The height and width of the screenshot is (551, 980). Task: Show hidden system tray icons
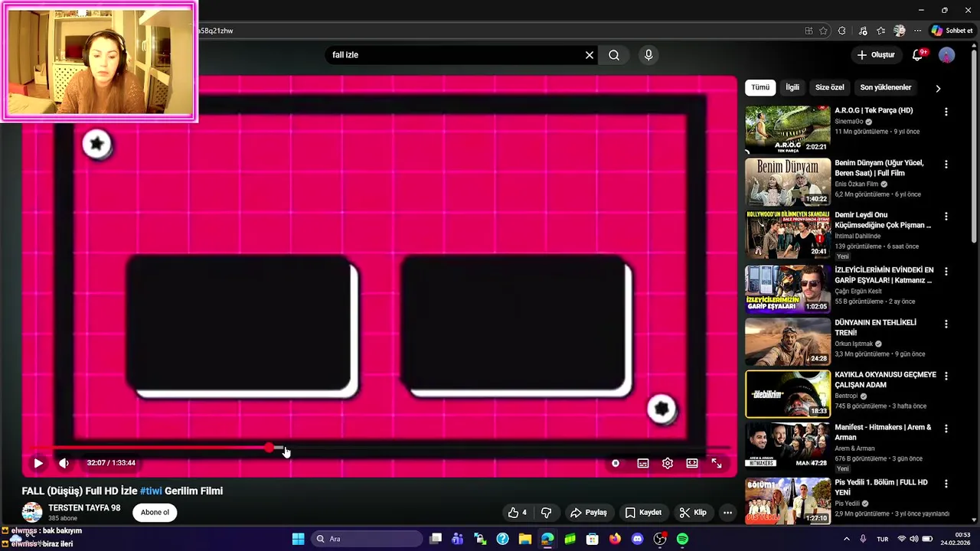coord(846,539)
